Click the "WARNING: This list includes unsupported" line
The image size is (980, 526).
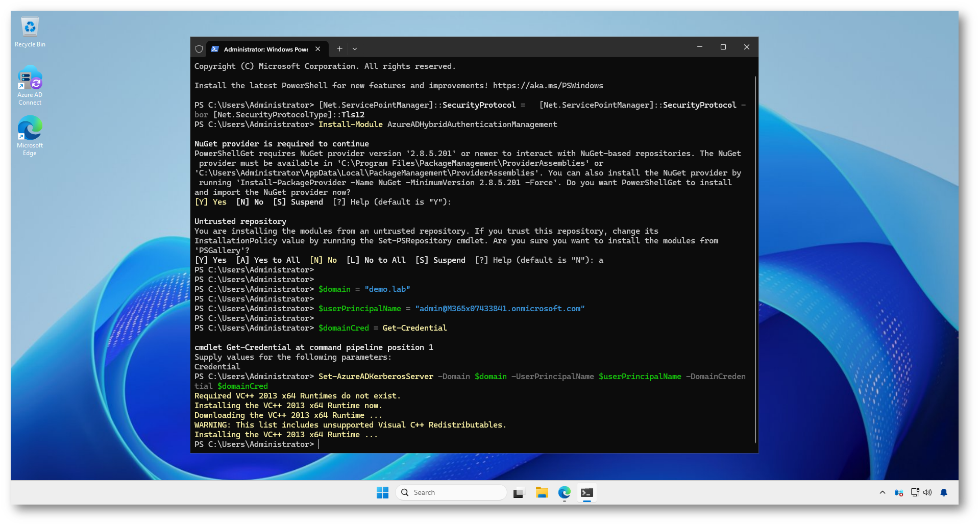click(x=351, y=425)
